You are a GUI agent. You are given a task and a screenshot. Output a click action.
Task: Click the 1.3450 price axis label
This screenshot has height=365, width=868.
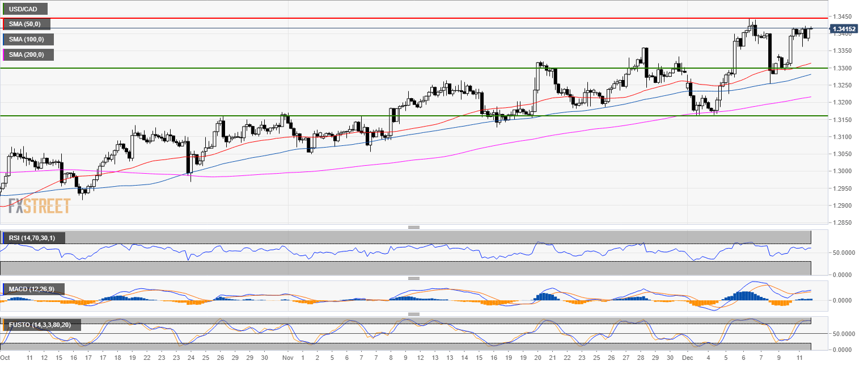tap(839, 16)
